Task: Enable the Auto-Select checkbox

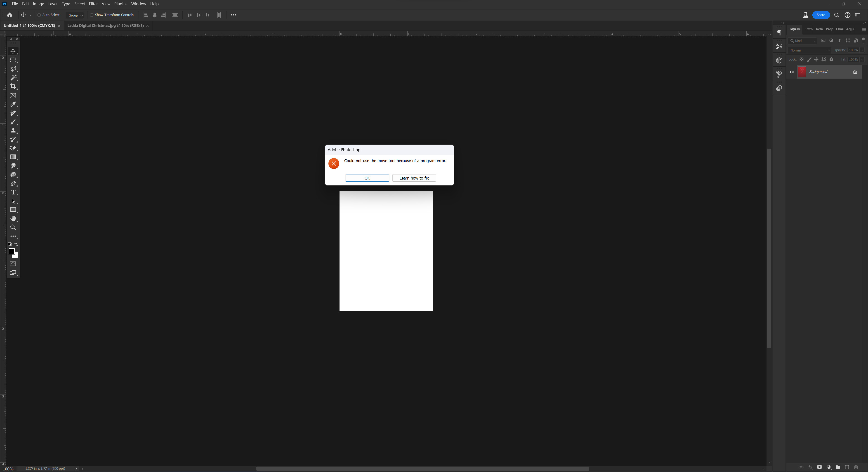Action: [x=39, y=15]
